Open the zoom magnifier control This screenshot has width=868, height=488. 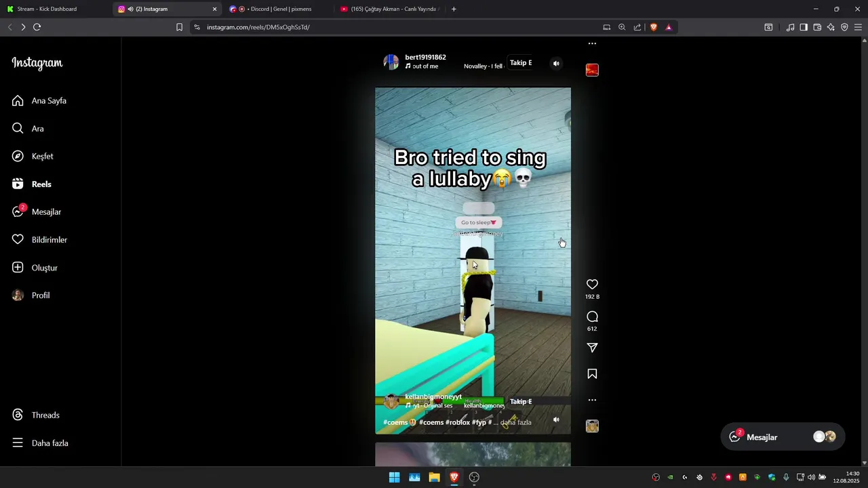click(622, 27)
